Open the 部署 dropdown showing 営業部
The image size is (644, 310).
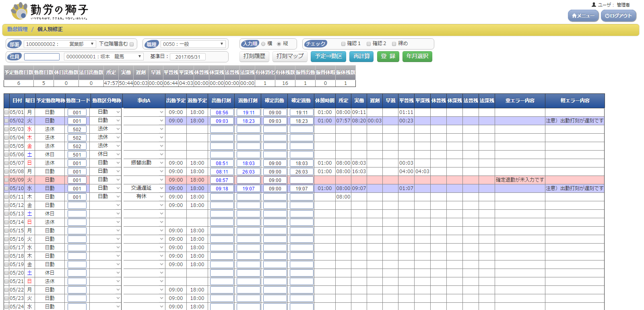pyautogui.click(x=60, y=44)
